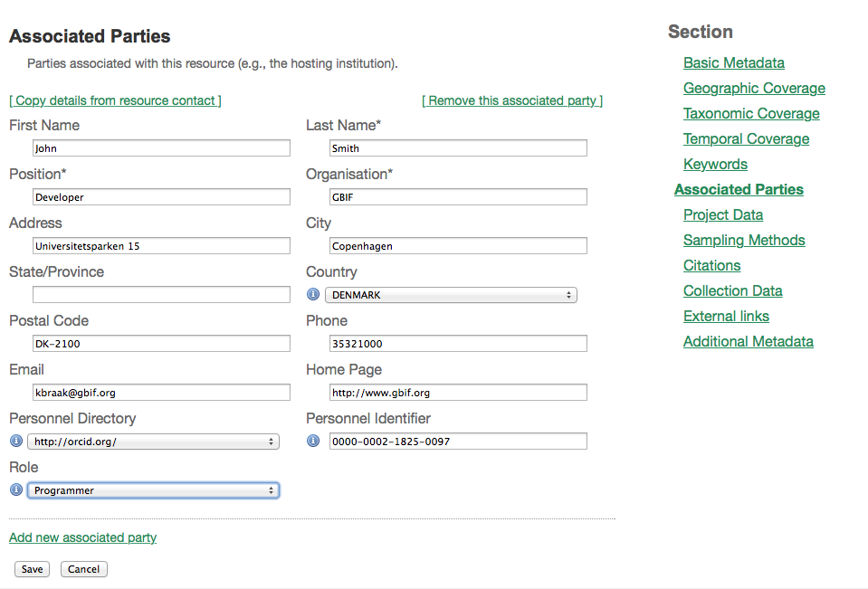Click info icon beside Personnel Identifier field
Screen dimensions: 868x589
click(x=313, y=442)
